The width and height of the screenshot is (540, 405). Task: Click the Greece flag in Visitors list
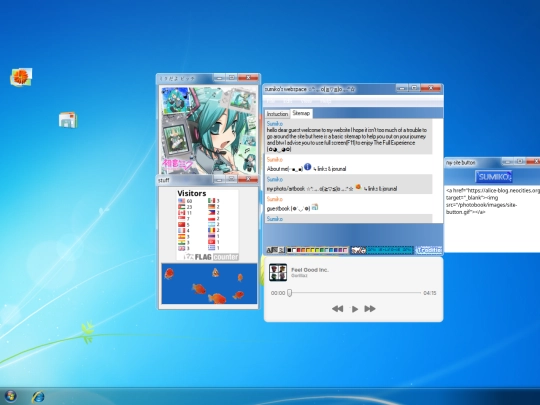coord(211,248)
